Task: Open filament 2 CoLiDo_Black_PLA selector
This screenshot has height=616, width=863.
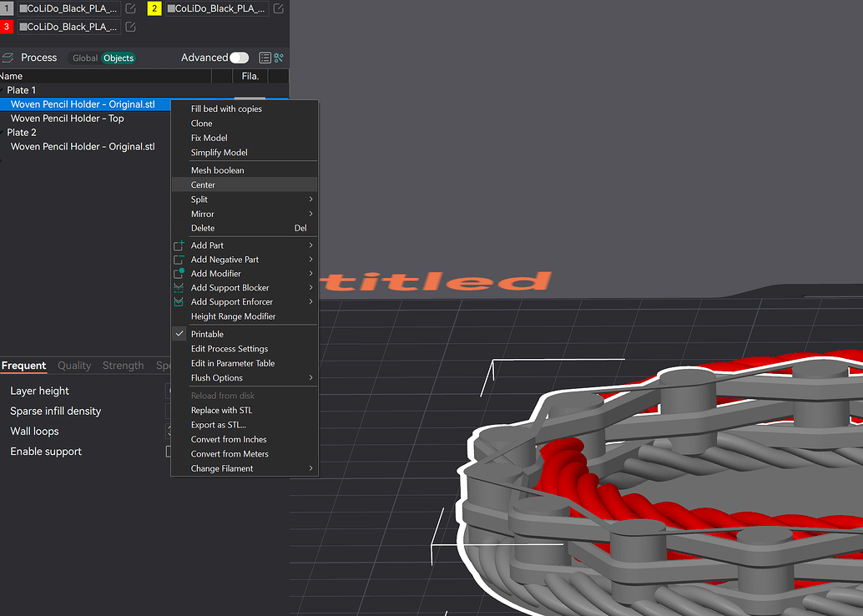Action: point(217,8)
